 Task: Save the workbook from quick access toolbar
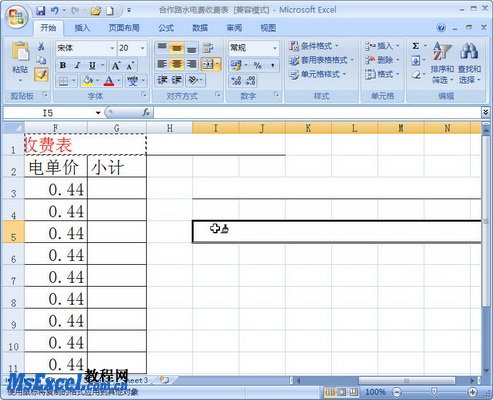[41, 11]
